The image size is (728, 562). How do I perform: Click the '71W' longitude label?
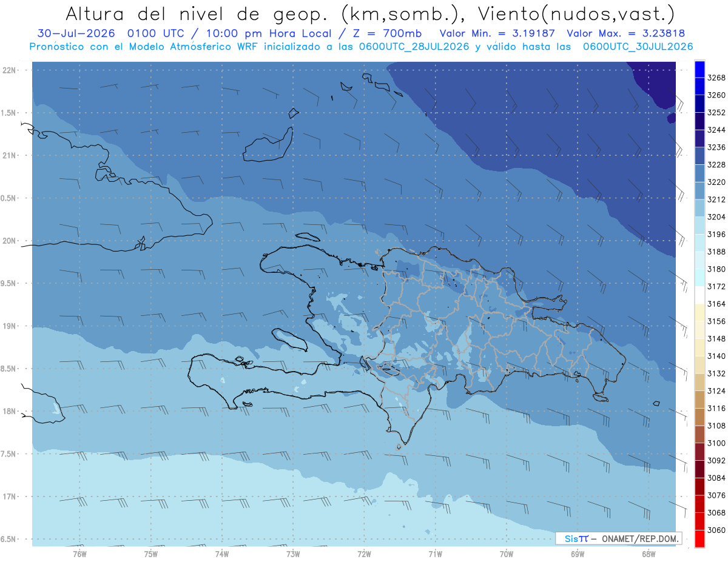coord(435,554)
